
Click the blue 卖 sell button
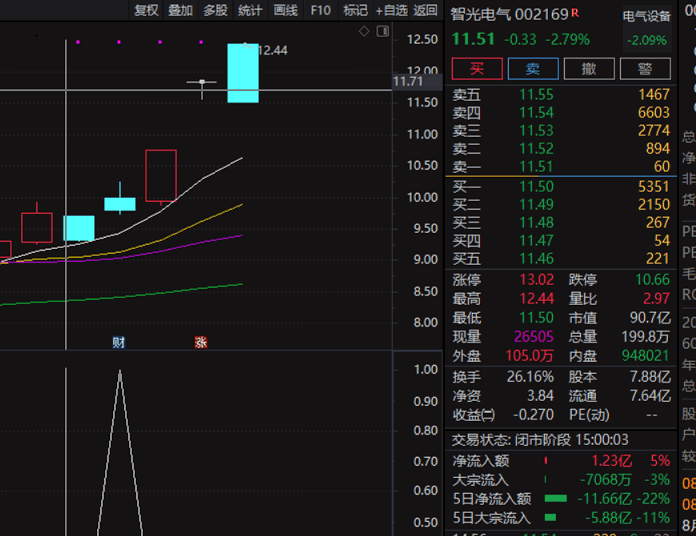pos(533,69)
